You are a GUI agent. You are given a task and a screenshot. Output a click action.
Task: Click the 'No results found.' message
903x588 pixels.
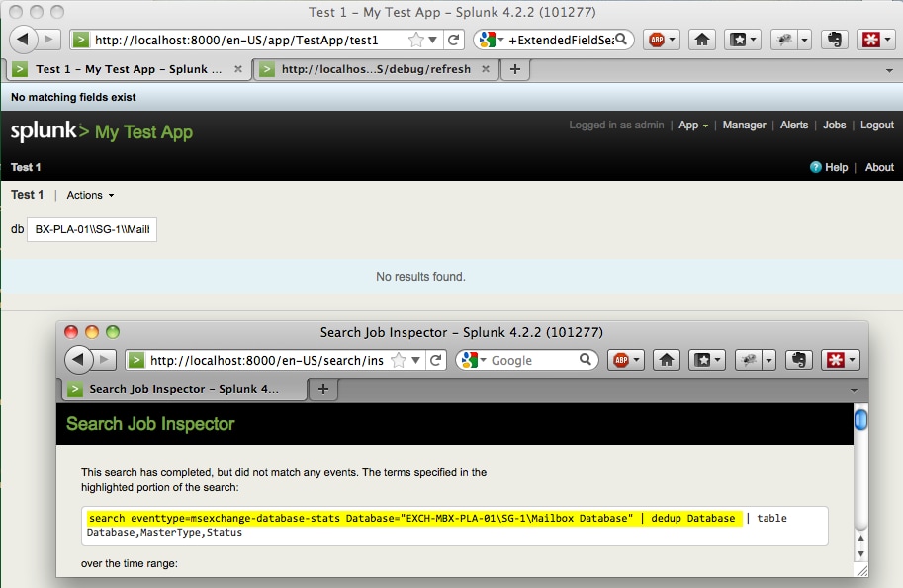(x=420, y=277)
